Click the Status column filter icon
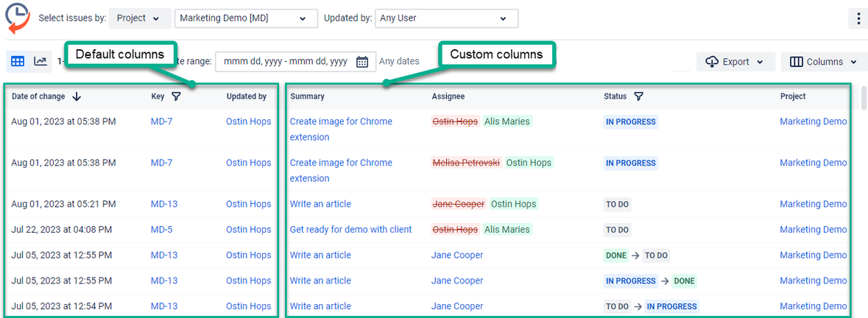868x318 pixels. (639, 96)
